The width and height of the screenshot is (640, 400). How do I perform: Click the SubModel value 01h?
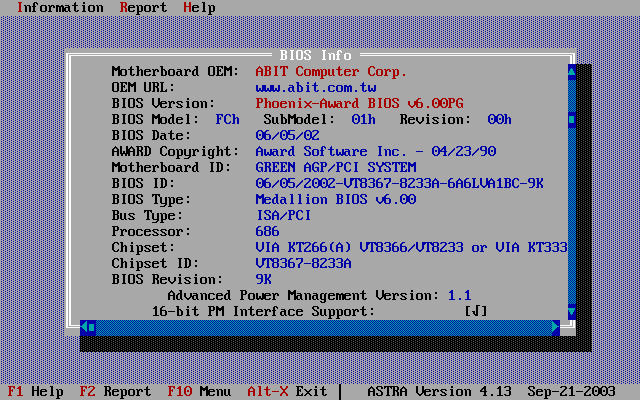[363, 120]
